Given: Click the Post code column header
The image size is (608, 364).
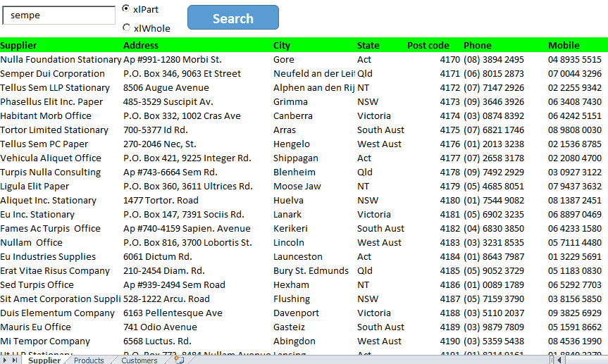Looking at the screenshot, I should [x=428, y=45].
